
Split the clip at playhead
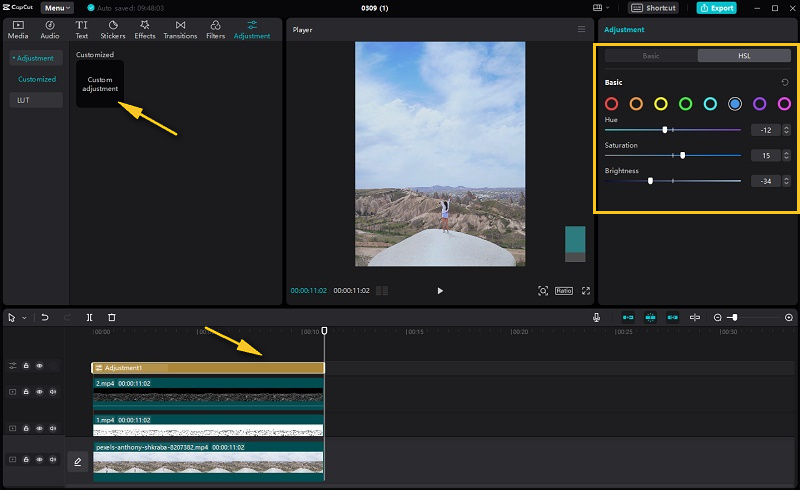(x=89, y=317)
